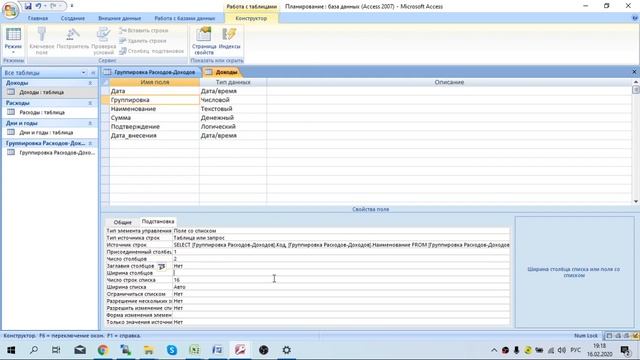Viewport: 640px width, 360px height.
Task: Select the Группировка field name cell
Action: coord(154,100)
